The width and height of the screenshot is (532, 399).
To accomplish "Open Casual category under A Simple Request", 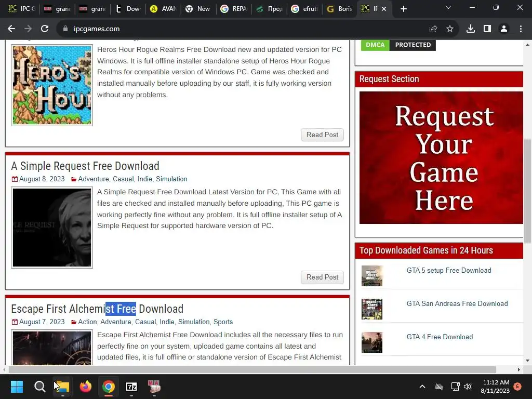I will [123, 179].
